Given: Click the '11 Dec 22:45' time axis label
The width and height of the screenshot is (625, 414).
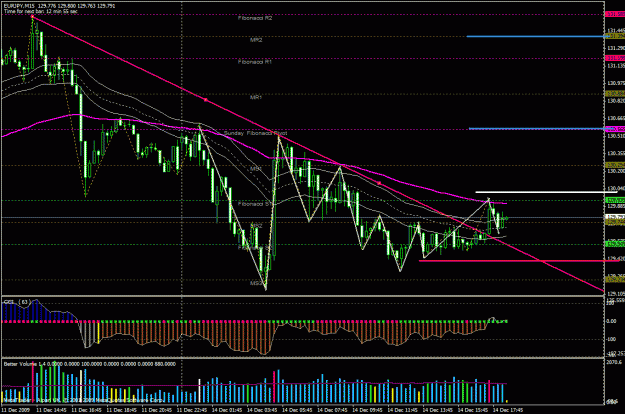Looking at the screenshot, I should (192, 410).
